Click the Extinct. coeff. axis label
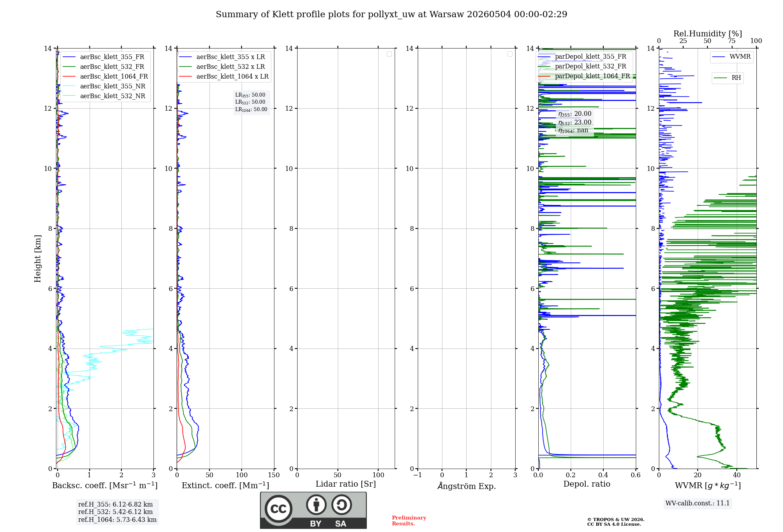The width and height of the screenshot is (783, 532). pos(226,485)
